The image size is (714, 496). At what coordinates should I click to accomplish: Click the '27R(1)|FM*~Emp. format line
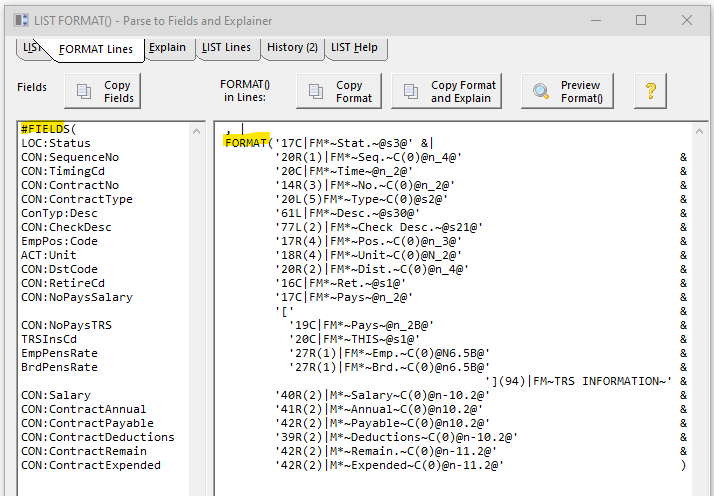tap(389, 353)
